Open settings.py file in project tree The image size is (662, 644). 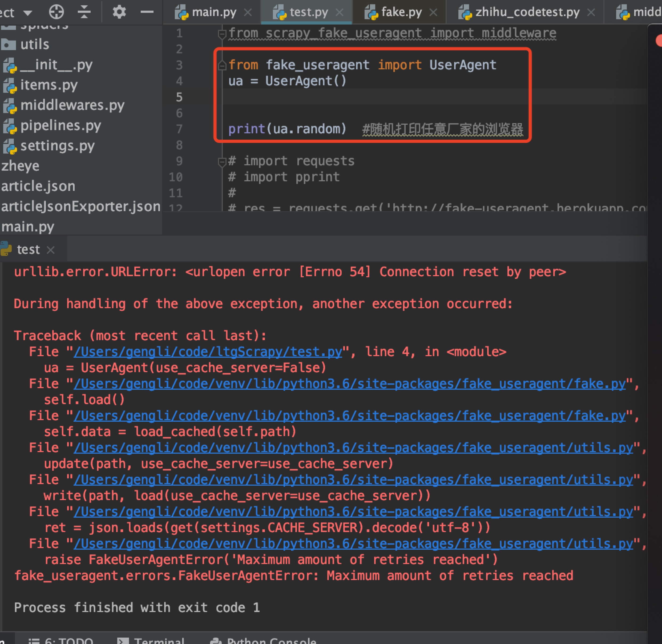click(x=58, y=146)
